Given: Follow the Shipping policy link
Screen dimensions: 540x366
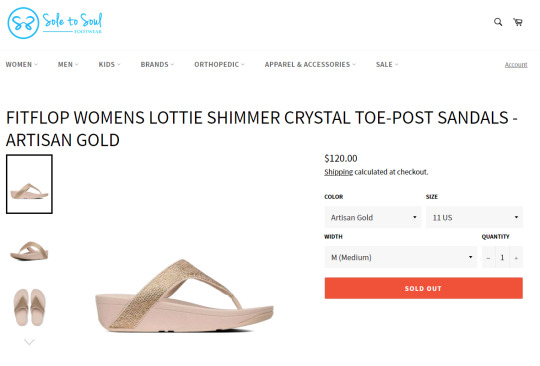Looking at the screenshot, I should click(x=339, y=172).
